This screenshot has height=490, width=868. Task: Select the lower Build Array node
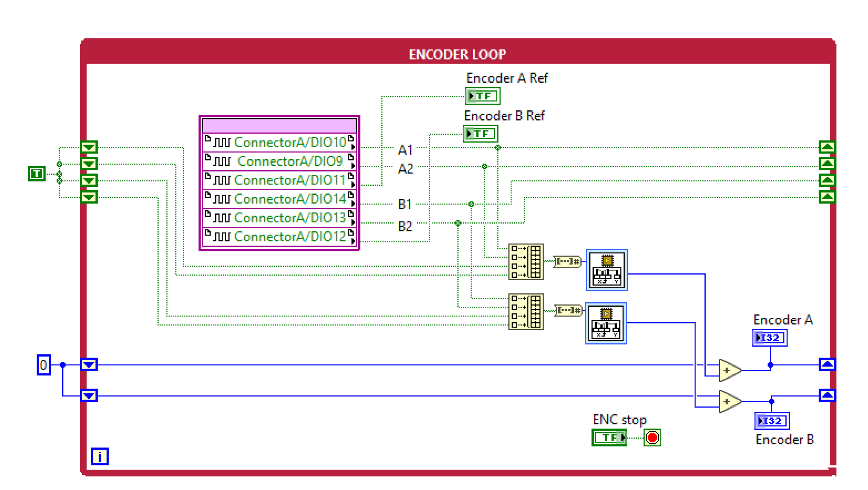click(526, 312)
